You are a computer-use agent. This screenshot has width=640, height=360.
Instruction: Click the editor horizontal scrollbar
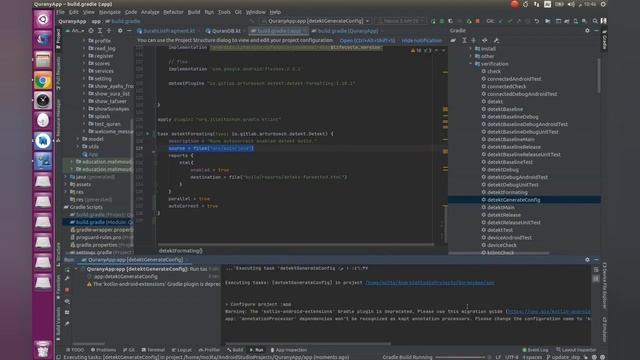[x=296, y=244]
